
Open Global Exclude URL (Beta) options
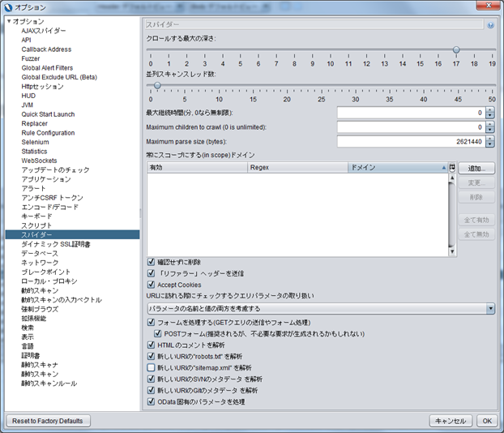59,77
